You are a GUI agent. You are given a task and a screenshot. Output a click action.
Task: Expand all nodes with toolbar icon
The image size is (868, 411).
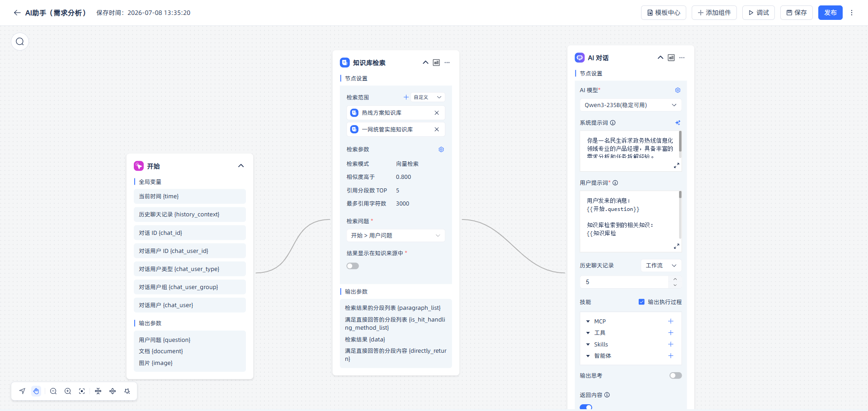pos(113,391)
